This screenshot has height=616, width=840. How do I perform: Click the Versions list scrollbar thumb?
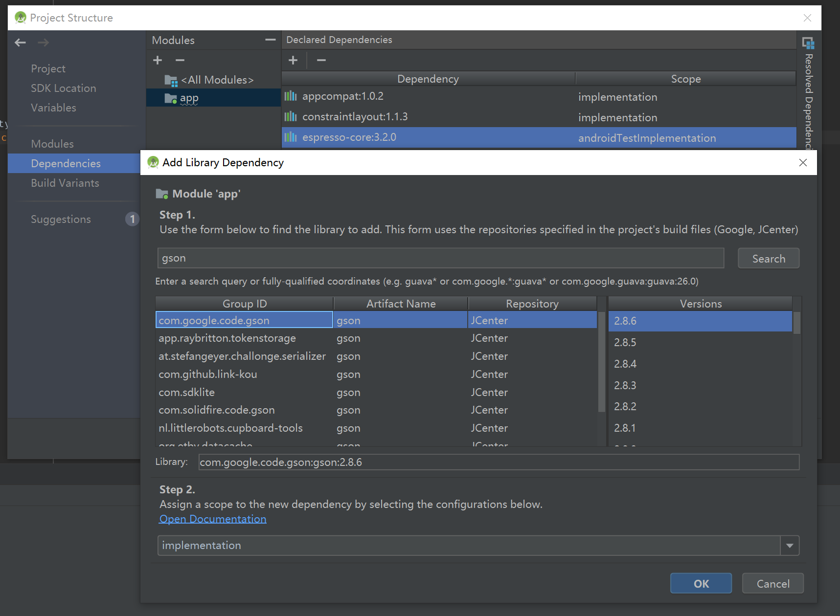click(797, 323)
